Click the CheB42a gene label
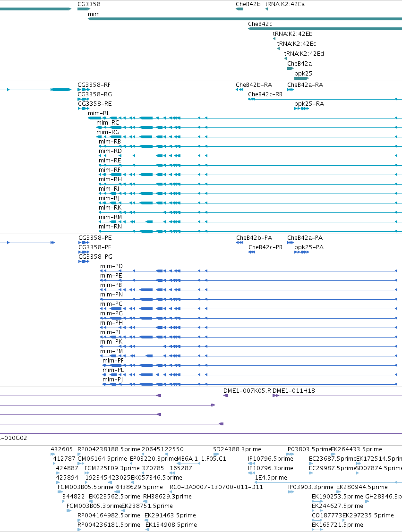Screen dimensions: 402x532 pos(299,63)
